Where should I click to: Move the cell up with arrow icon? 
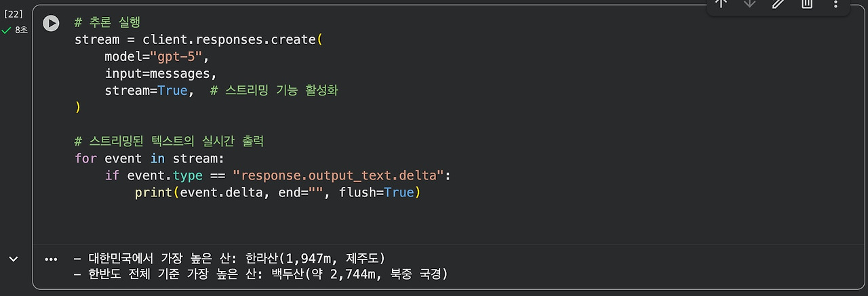[x=722, y=3]
